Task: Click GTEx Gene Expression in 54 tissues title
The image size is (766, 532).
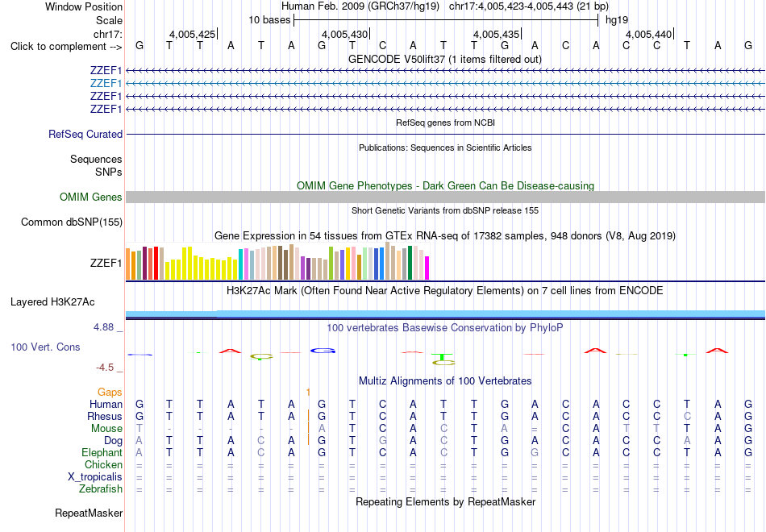Action: point(445,236)
